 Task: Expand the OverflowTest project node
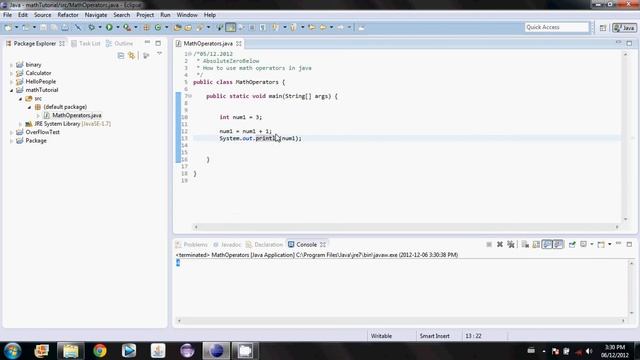11,132
